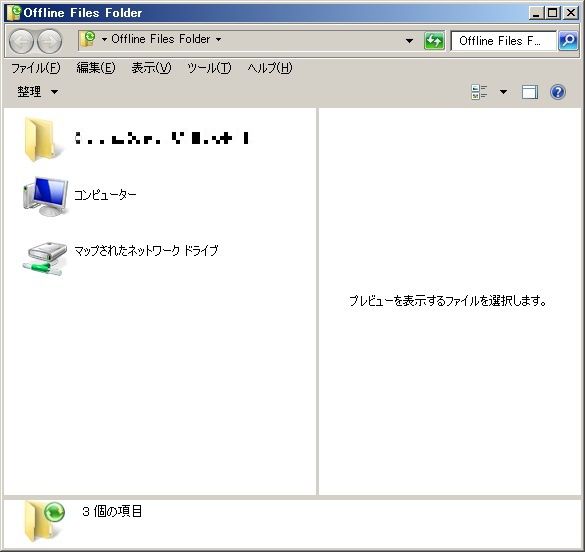This screenshot has width=585, height=552.
Task: Click the Change view icon
Action: coord(479,92)
